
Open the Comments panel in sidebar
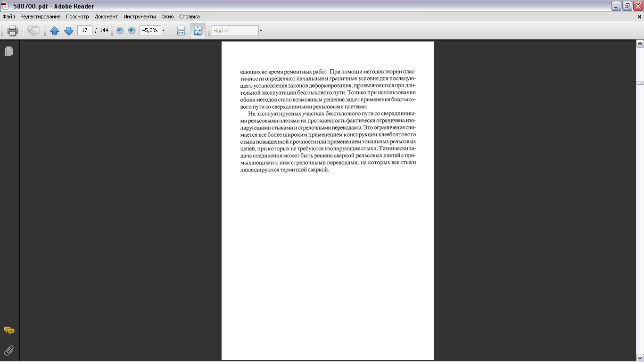tap(9, 331)
